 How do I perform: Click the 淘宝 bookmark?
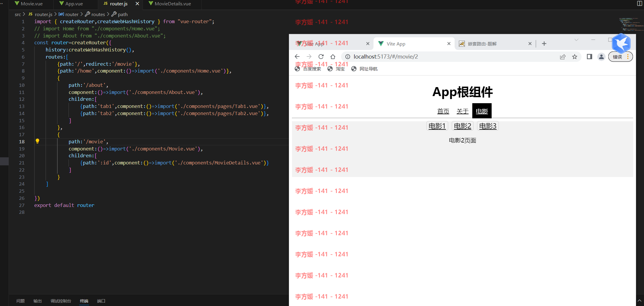click(x=336, y=69)
